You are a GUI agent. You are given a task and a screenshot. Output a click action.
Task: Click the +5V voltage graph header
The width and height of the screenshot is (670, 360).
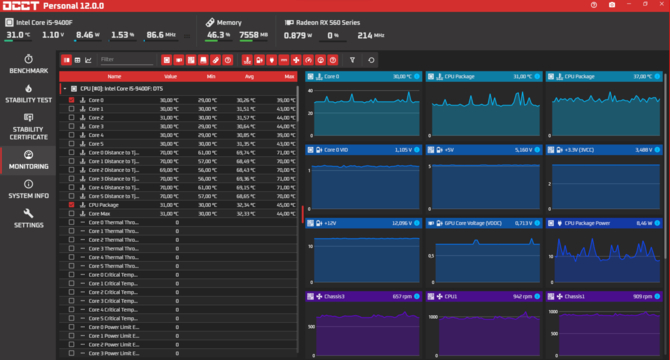484,150
